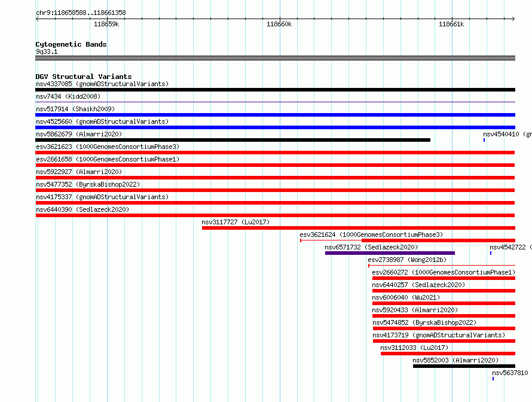Open esv2660272 1000GenomesConsortiumPhase1 label
The image size is (532, 402).
pyautogui.click(x=444, y=272)
